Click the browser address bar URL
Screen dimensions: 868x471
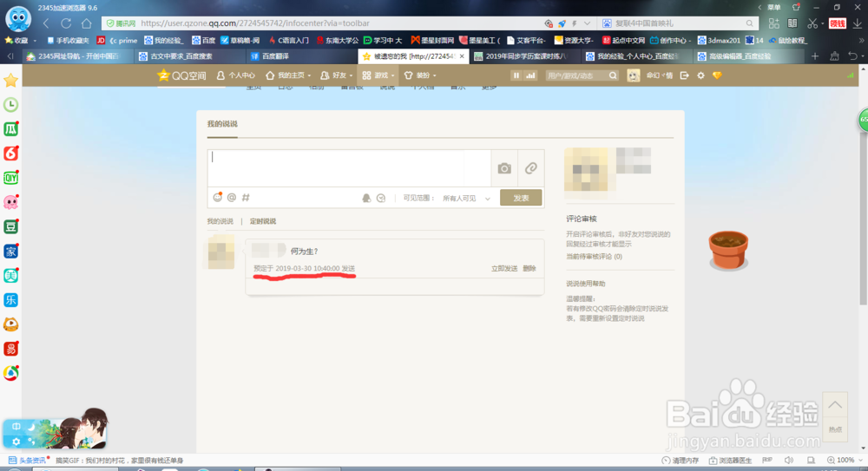pos(255,23)
